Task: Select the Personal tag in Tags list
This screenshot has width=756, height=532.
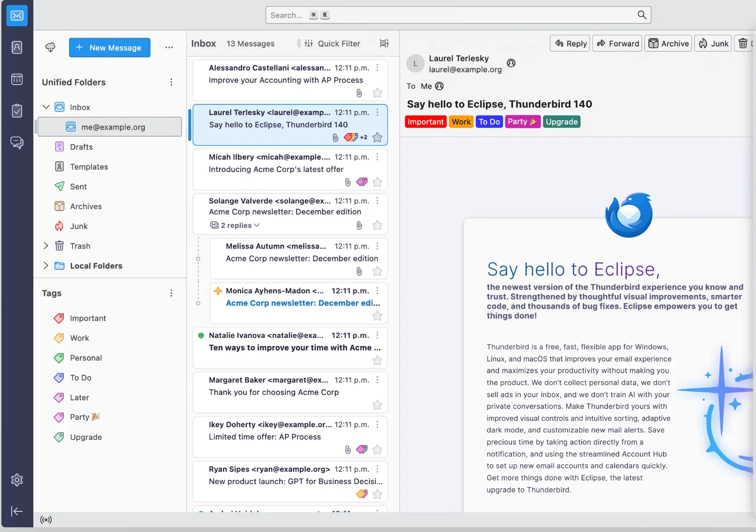Action: tap(109, 358)
